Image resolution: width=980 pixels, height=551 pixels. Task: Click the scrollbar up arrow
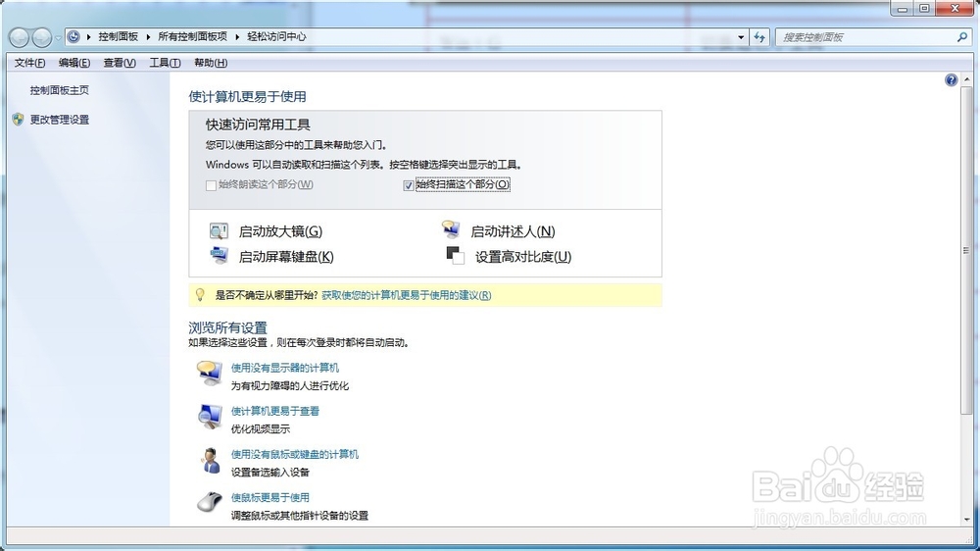point(967,79)
